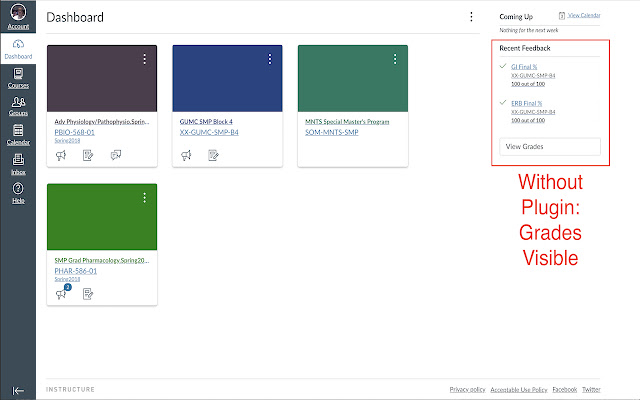Open Dashboard options kebab menu
640x400 pixels.
(471, 17)
